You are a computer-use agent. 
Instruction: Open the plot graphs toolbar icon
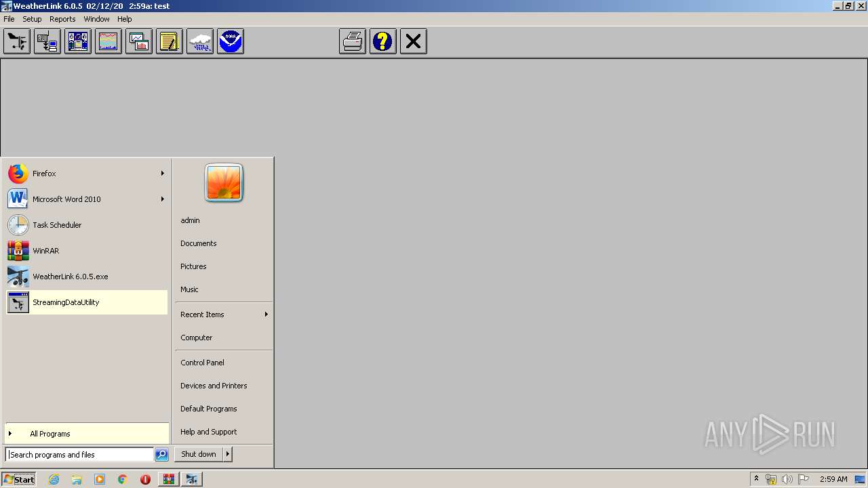pos(139,41)
